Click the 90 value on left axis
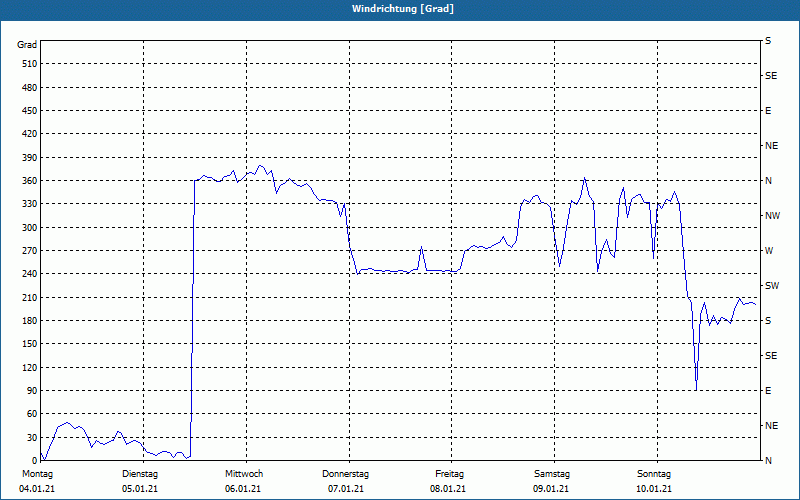This screenshot has height=500, width=800. 32,391
